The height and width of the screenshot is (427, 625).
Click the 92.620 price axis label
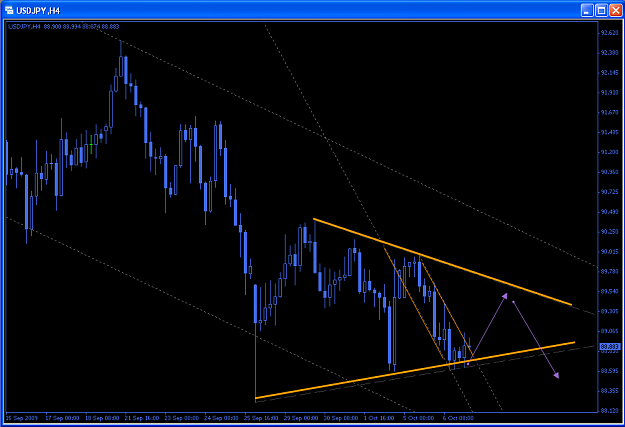click(x=610, y=33)
